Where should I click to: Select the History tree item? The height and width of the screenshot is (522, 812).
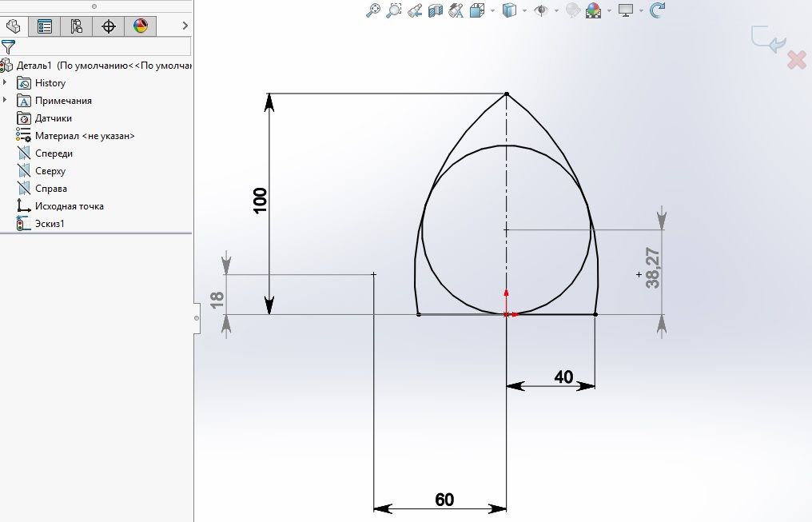50,83
